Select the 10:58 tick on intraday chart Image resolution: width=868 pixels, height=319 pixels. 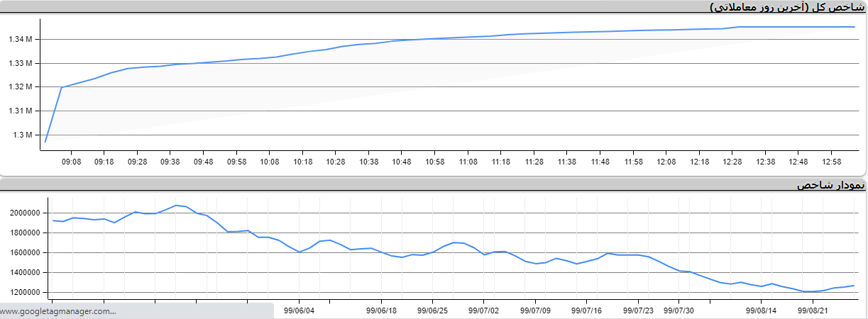pos(435,162)
